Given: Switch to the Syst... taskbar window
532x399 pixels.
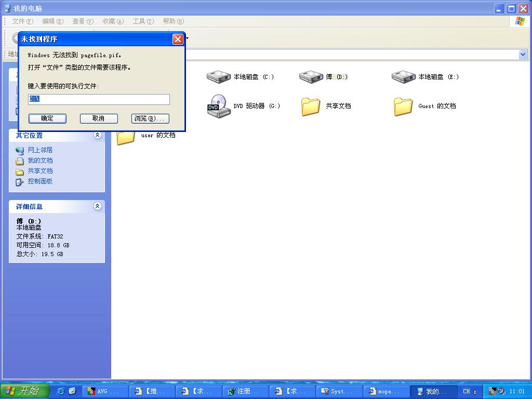Looking at the screenshot, I should click(x=340, y=392).
